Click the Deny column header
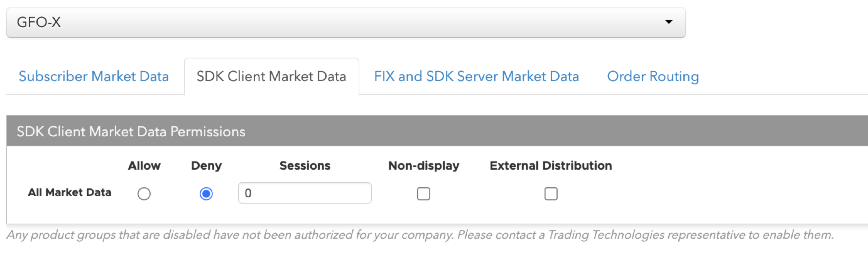 (x=206, y=166)
